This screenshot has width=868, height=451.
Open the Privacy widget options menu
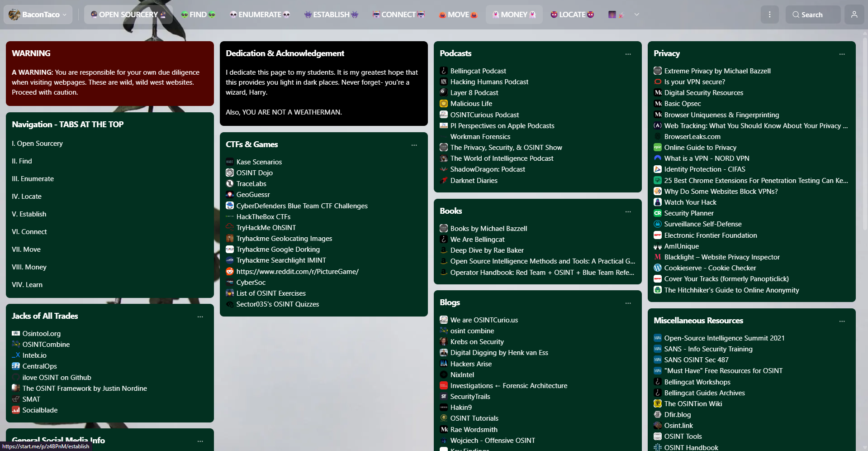[842, 54]
